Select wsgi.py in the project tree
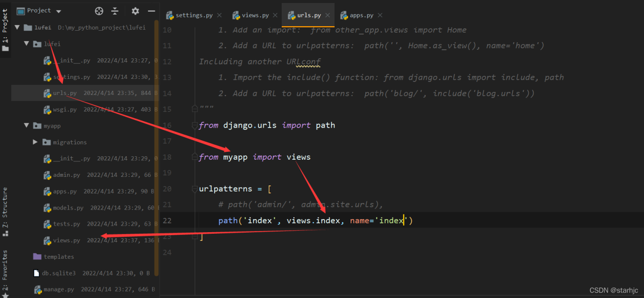 65,110
